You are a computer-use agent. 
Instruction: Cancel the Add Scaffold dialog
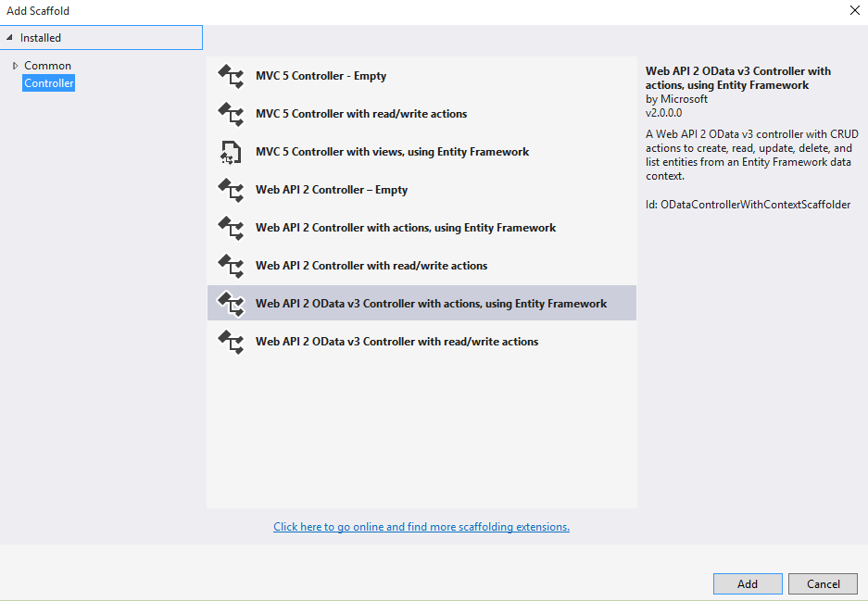[x=823, y=583]
